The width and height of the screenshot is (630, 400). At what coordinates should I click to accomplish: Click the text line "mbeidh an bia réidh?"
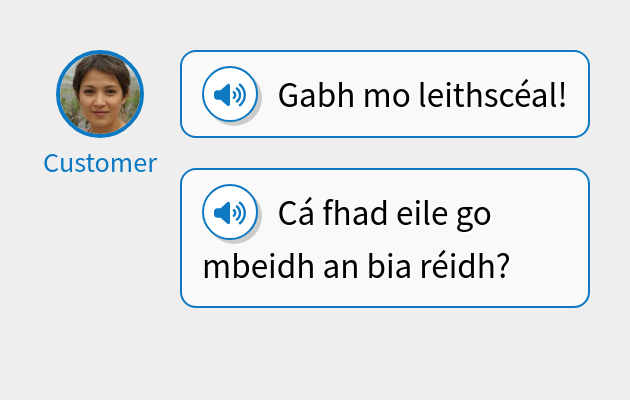click(x=357, y=268)
